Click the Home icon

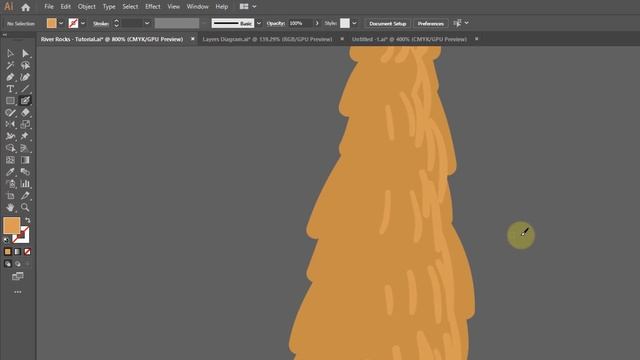click(25, 7)
